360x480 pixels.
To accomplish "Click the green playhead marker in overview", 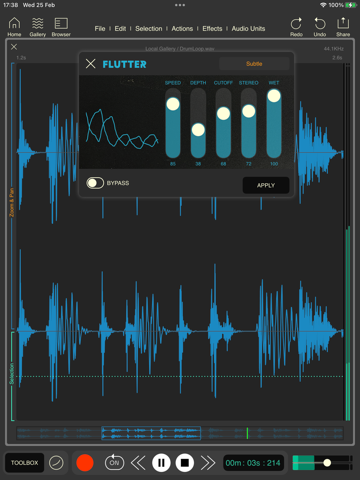I will point(247,433).
